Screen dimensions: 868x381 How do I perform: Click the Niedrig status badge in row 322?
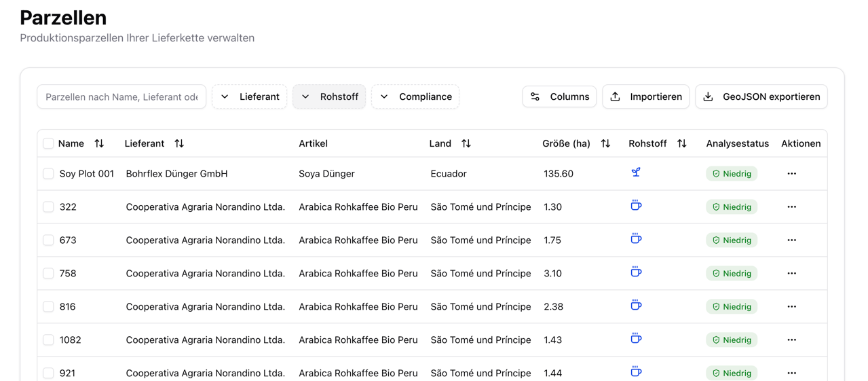732,207
